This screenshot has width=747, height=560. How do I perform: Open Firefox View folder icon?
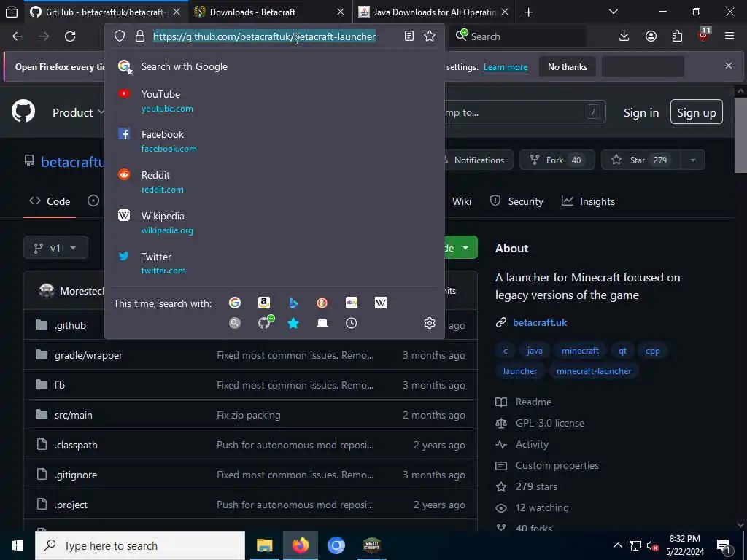12,12
